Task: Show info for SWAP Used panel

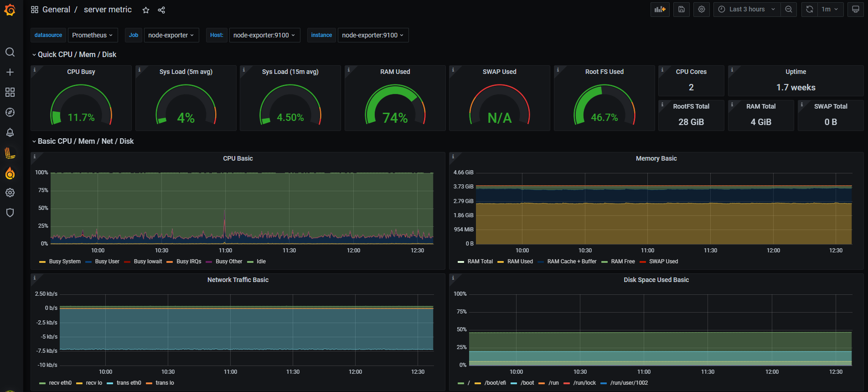Action: 453,69
